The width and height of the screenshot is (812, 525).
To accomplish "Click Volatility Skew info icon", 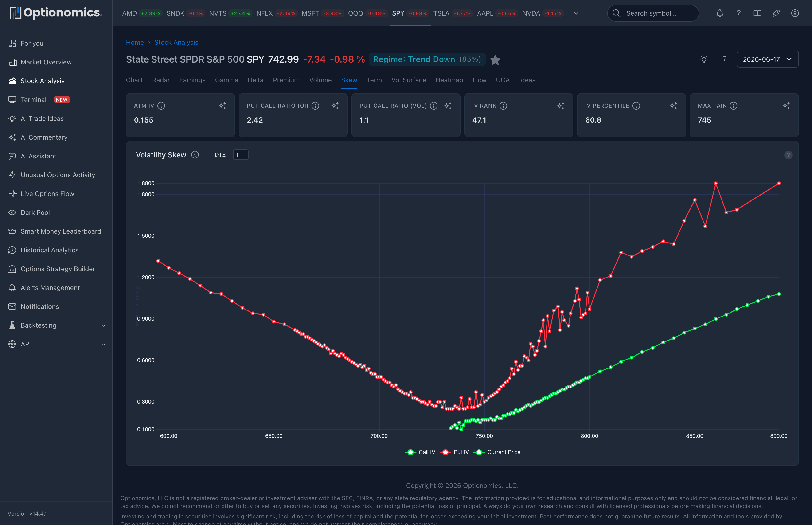I will coord(195,155).
